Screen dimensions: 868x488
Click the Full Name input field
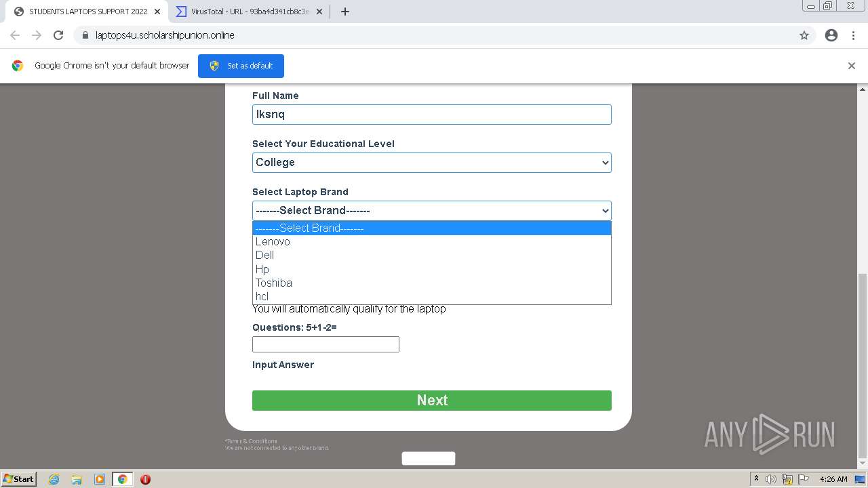click(432, 115)
